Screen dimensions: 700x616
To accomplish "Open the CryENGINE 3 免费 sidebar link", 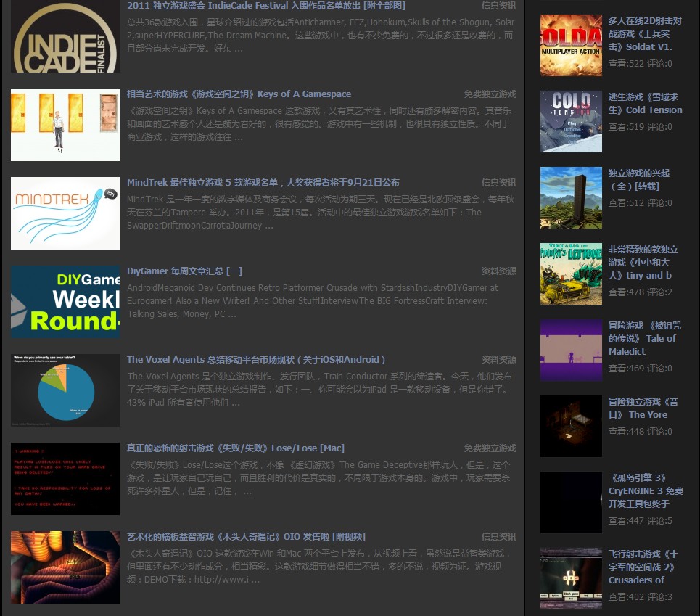I will click(646, 491).
